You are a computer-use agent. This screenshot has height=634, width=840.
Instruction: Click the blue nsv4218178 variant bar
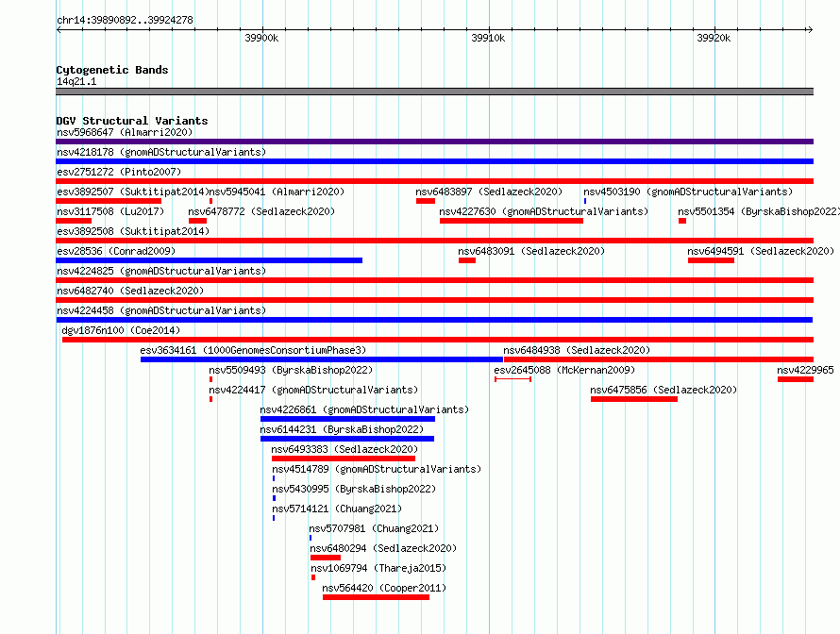pos(434,161)
